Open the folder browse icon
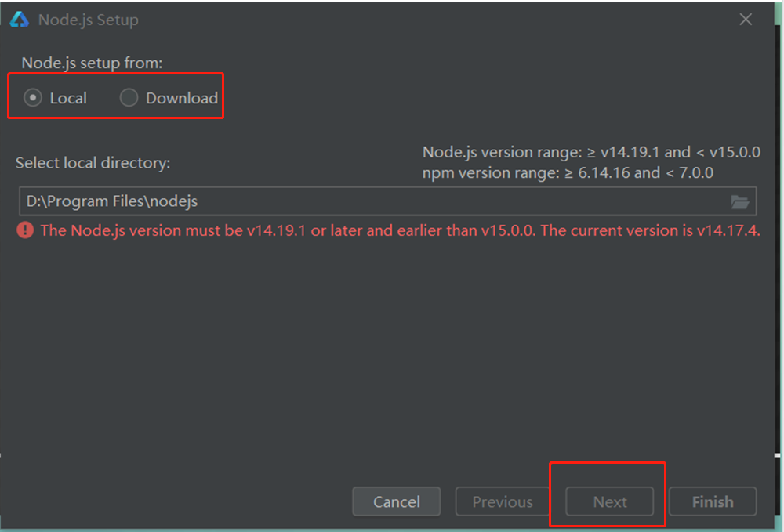 click(x=740, y=202)
